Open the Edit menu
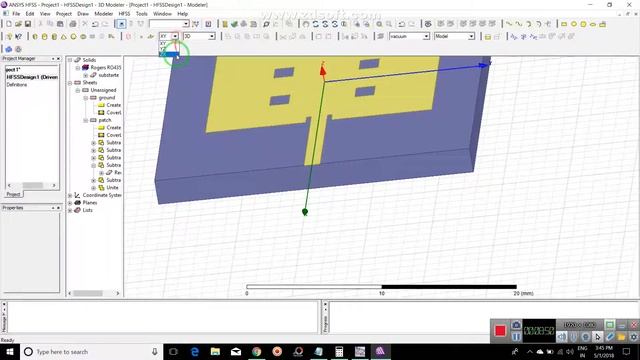640x360 pixels. point(30,13)
